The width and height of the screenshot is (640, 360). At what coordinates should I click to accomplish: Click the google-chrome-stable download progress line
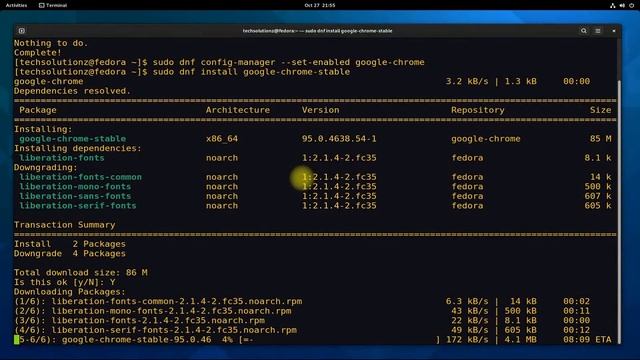pos(313,340)
